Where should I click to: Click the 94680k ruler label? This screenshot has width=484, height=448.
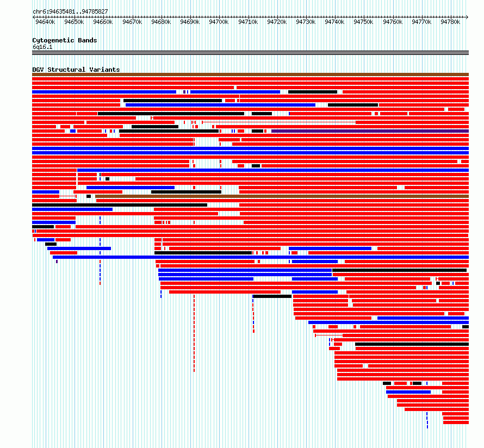tap(161, 22)
